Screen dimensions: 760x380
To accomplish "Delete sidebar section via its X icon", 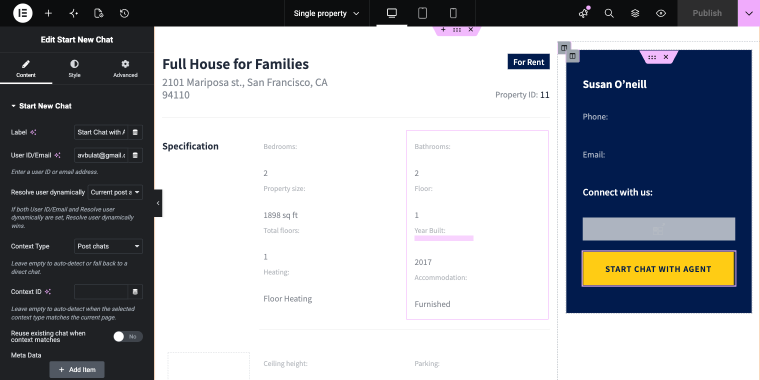I will point(666,57).
